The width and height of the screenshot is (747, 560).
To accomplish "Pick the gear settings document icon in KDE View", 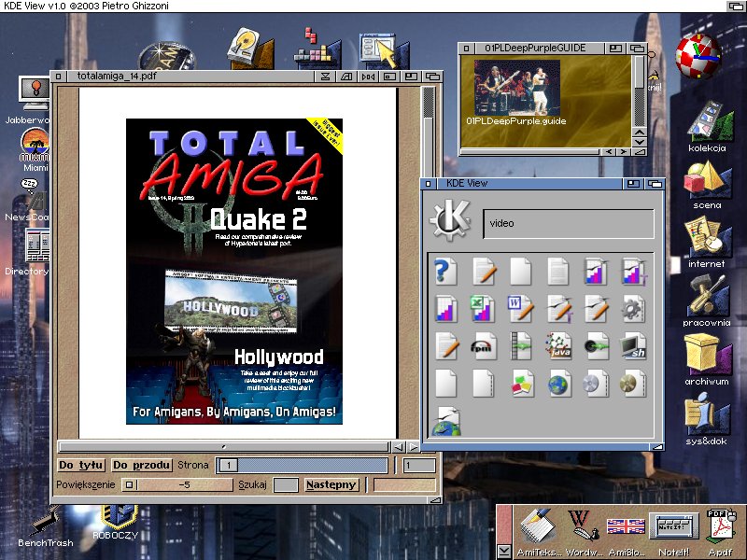I will 633,309.
